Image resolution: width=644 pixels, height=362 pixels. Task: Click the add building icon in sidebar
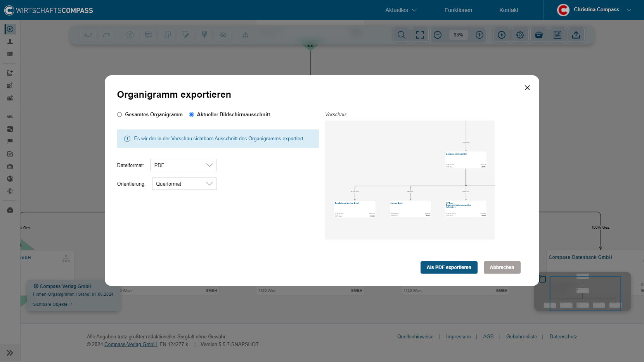pyautogui.click(x=10, y=98)
